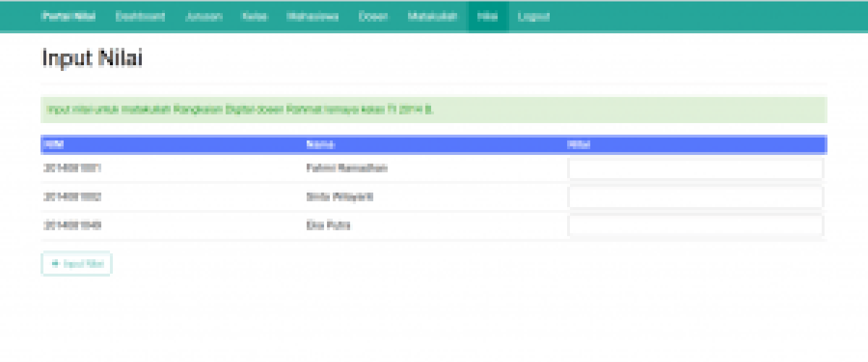Image resolution: width=868 pixels, height=362 pixels.
Task: Click the Nilai input in the second student row
Action: 695,197
